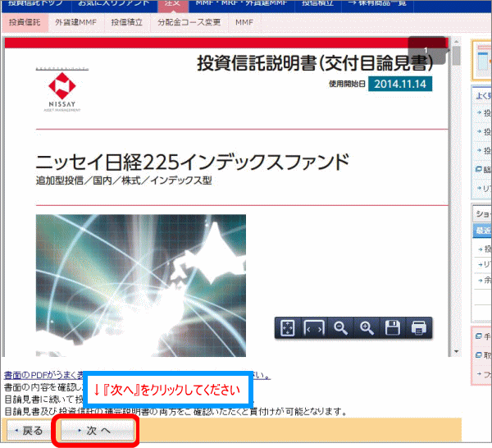
Task: Print the document using the printer icon
Action: (418, 328)
